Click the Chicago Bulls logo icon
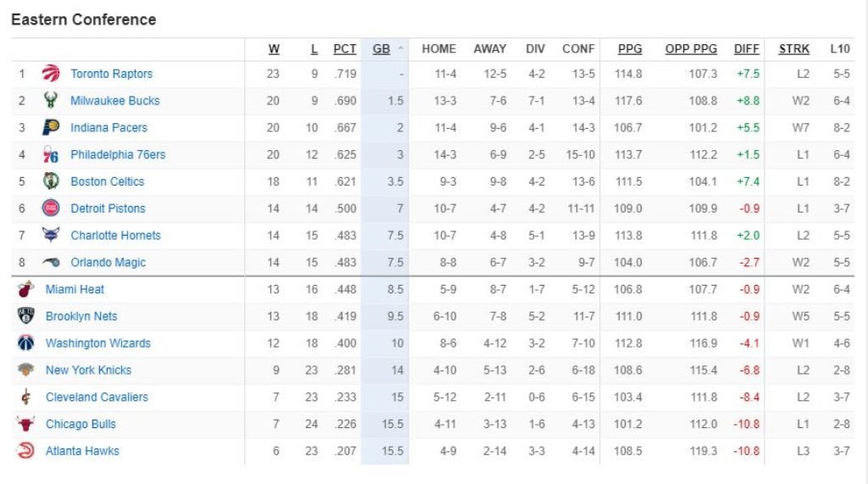Image resolution: width=868 pixels, height=484 pixels. [x=25, y=424]
